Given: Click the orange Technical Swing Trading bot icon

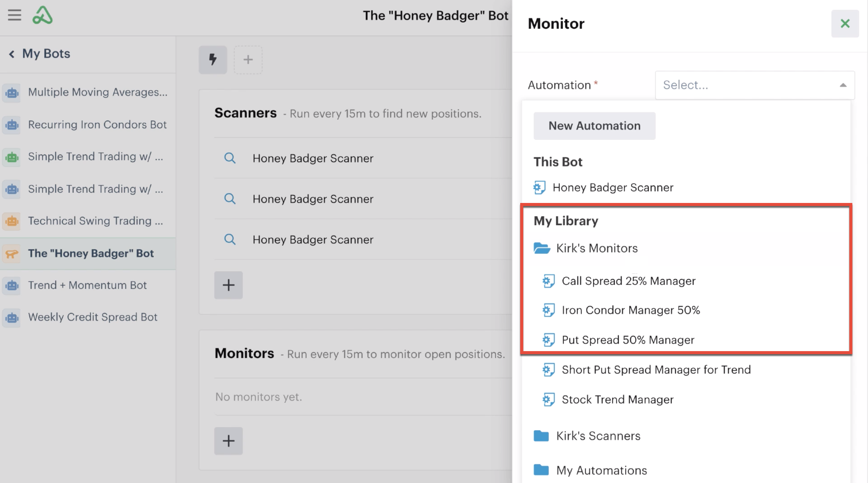Looking at the screenshot, I should pyautogui.click(x=12, y=221).
